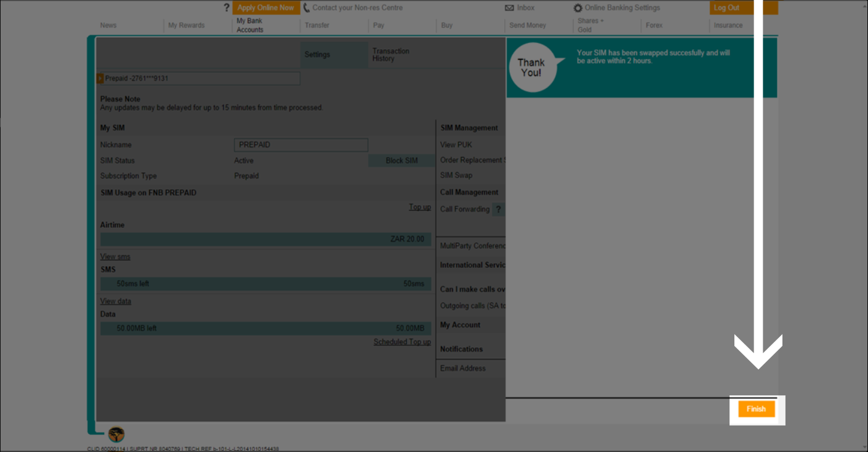Viewport: 868px width, 452px height.
Task: Switch to the Settings tab
Action: [x=334, y=55]
